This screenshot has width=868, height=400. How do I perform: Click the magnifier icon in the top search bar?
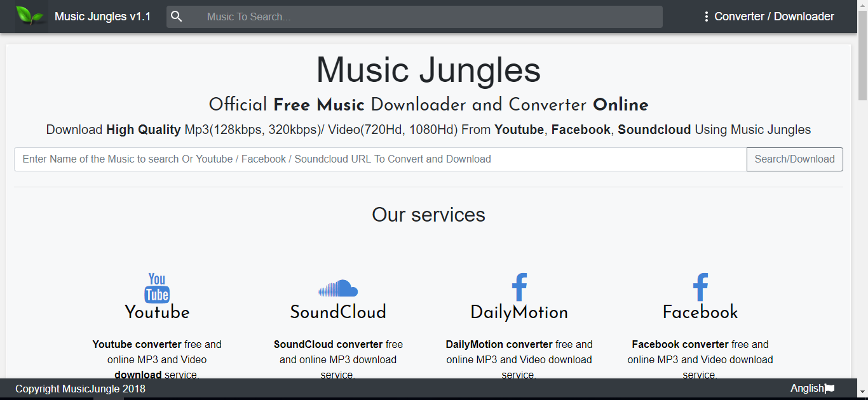tap(177, 17)
